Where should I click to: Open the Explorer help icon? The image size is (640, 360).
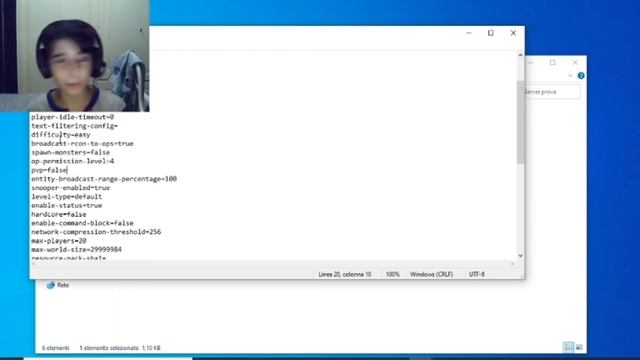581,76
